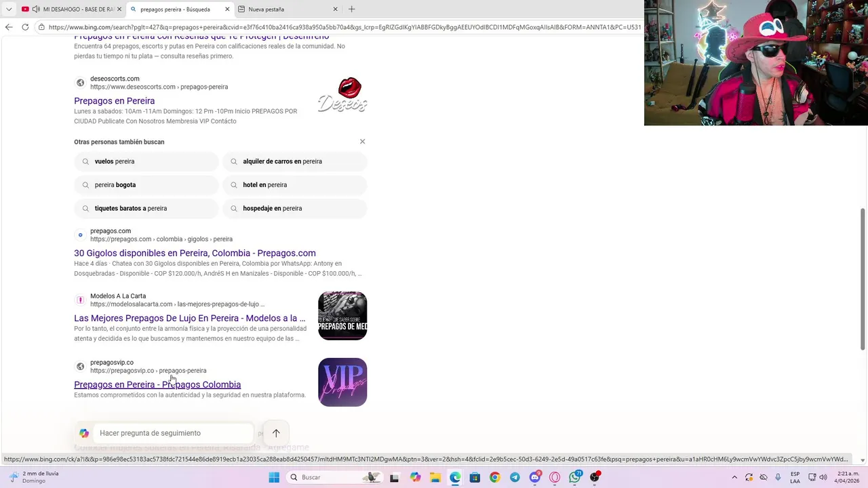Viewport: 868px width, 488px height.
Task: Click the Modelos A La Carta site name
Action: click(x=118, y=296)
